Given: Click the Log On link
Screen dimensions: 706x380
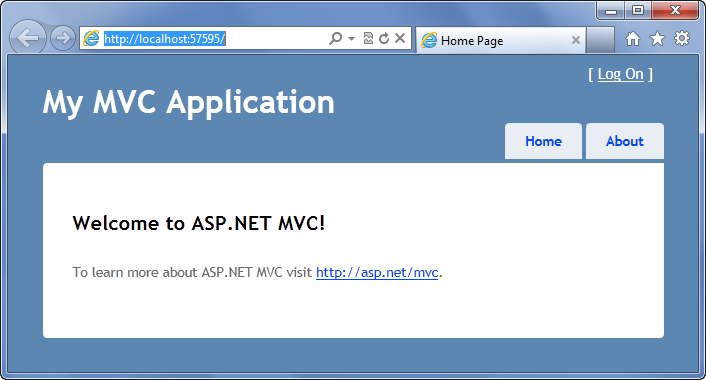Looking at the screenshot, I should (620, 74).
